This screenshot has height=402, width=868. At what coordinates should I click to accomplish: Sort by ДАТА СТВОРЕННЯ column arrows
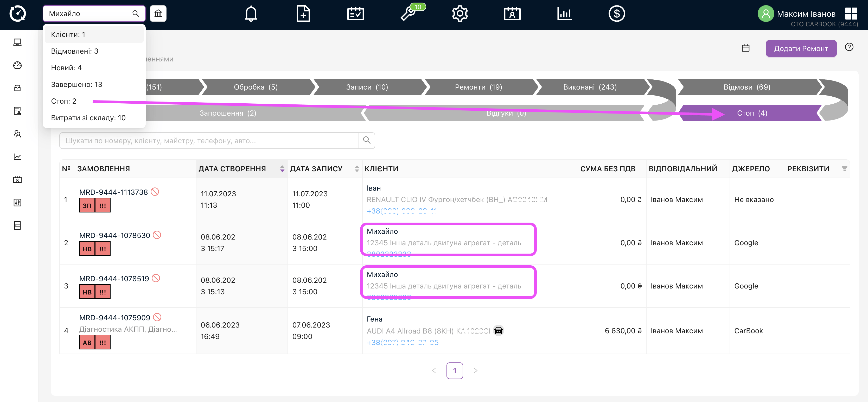coord(282,169)
